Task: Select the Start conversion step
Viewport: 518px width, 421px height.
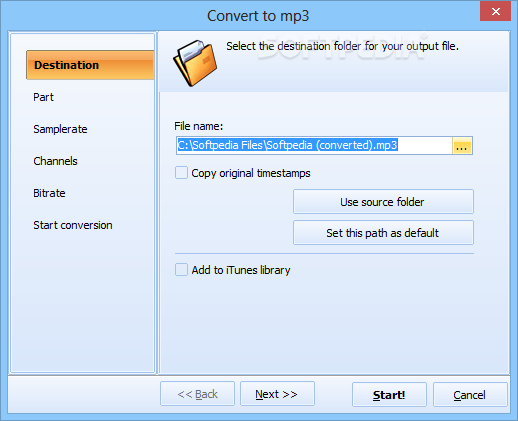Action: pyautogui.click(x=73, y=225)
